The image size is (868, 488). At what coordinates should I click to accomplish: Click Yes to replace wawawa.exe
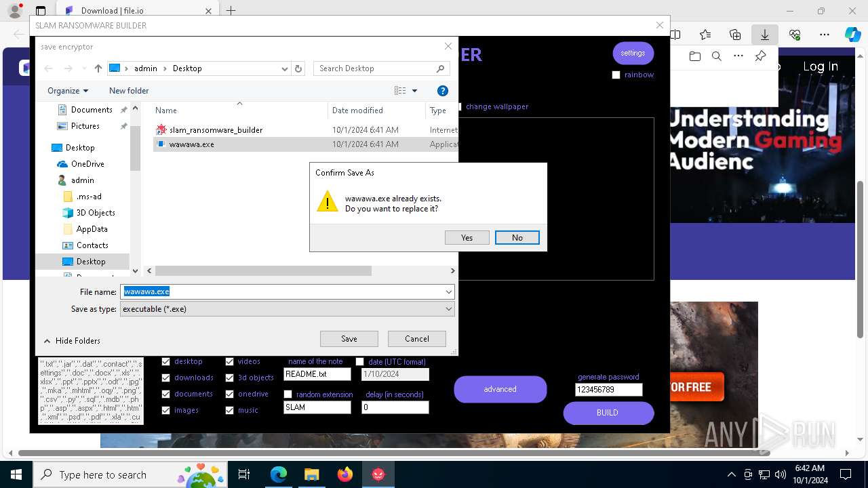467,238
